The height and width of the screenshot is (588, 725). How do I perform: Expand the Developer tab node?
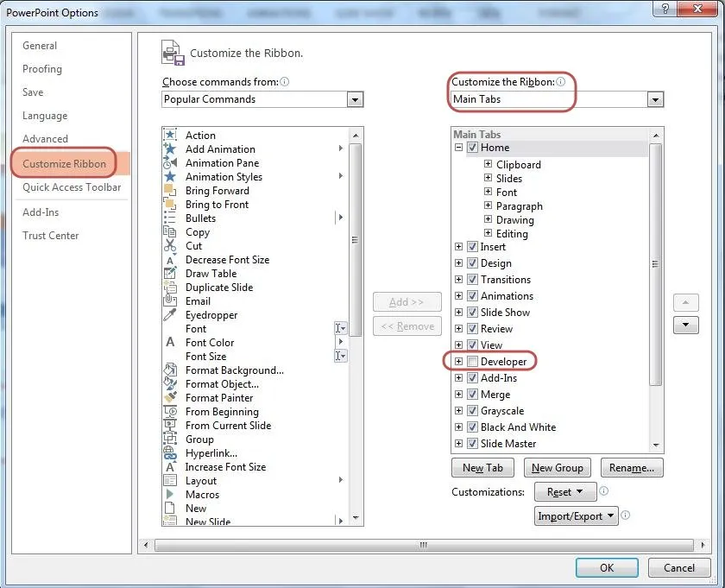click(x=458, y=361)
